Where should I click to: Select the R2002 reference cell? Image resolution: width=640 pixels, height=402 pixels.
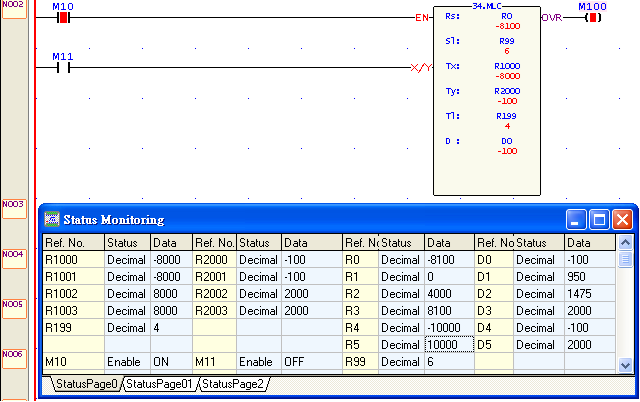coord(214,294)
